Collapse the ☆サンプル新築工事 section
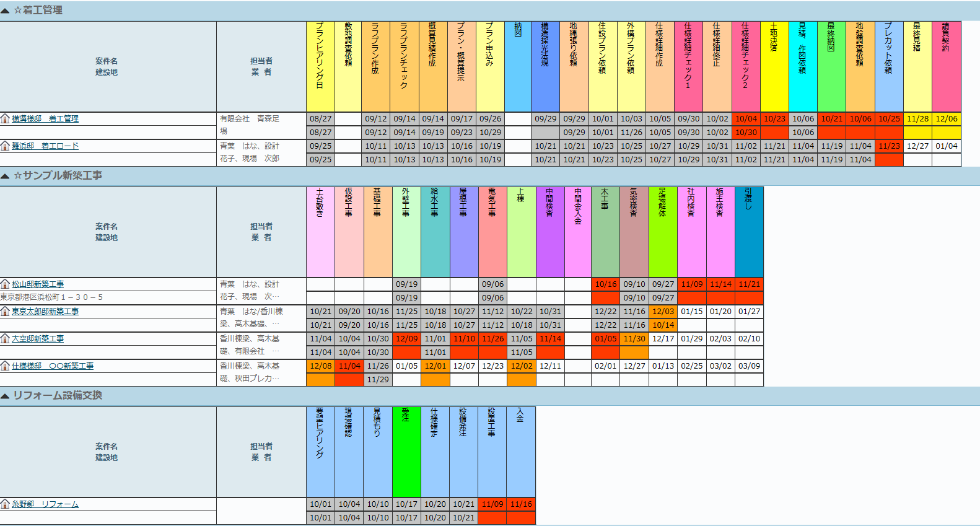Screen dimensions: 980x526 (5, 176)
